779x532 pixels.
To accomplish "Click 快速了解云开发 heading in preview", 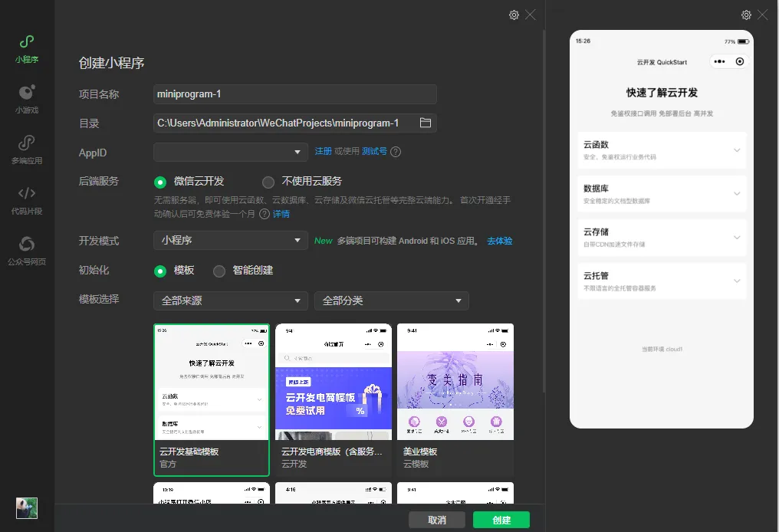I will (x=662, y=93).
